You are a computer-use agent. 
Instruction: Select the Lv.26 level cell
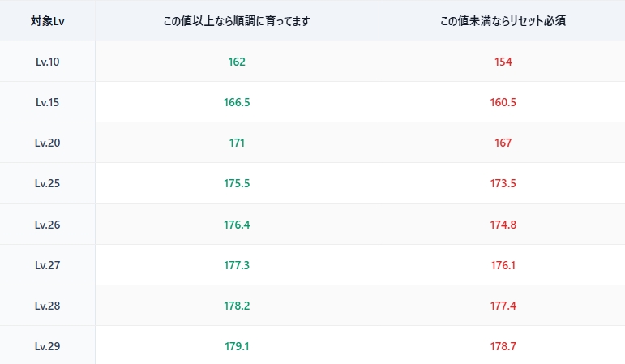(x=48, y=225)
